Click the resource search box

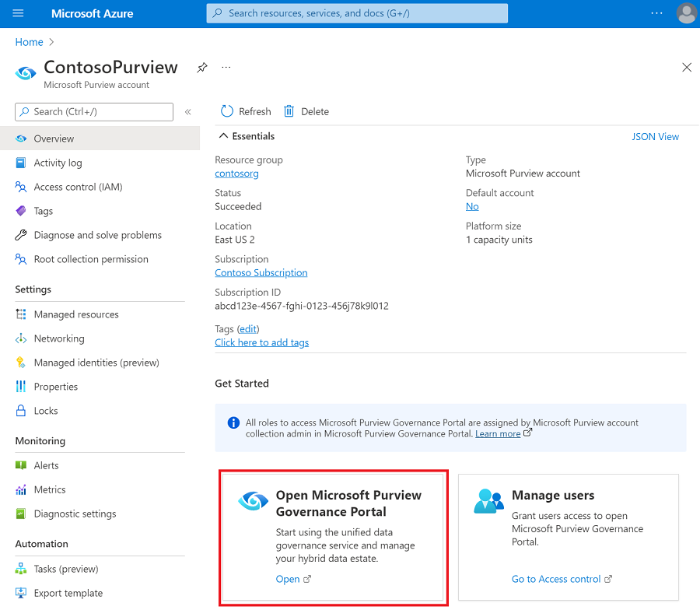[x=356, y=13]
